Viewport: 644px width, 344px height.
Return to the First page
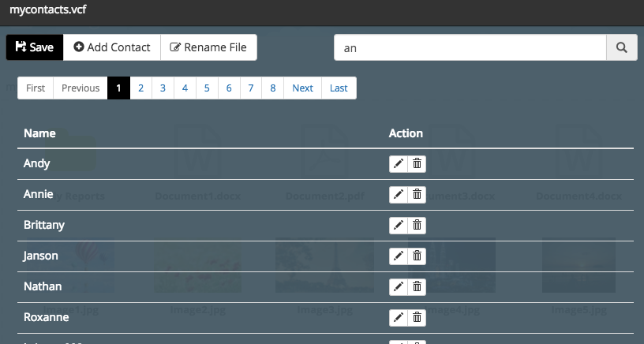coord(36,88)
